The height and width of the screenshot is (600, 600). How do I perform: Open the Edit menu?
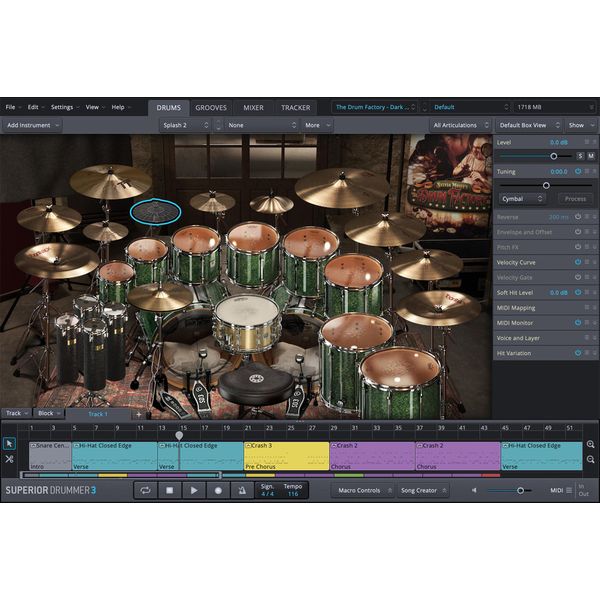(36, 107)
